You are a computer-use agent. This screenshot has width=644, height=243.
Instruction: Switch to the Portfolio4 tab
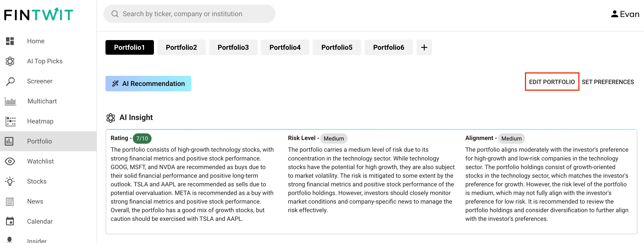(285, 47)
